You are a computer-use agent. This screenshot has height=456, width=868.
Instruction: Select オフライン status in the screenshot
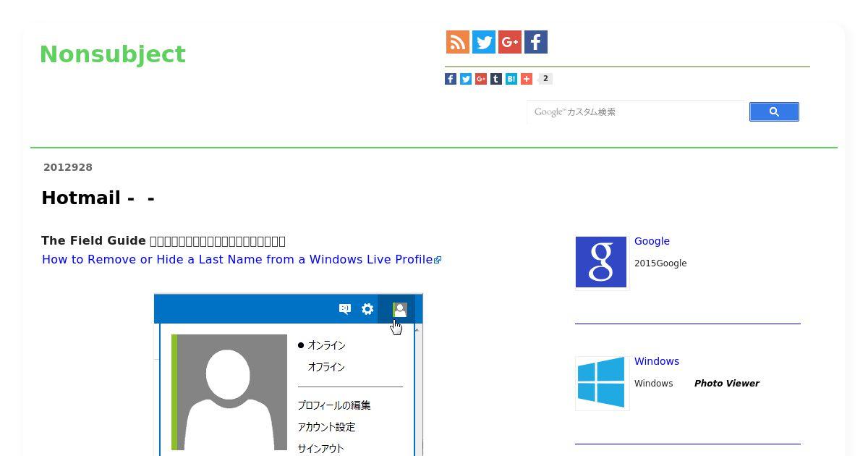point(326,367)
